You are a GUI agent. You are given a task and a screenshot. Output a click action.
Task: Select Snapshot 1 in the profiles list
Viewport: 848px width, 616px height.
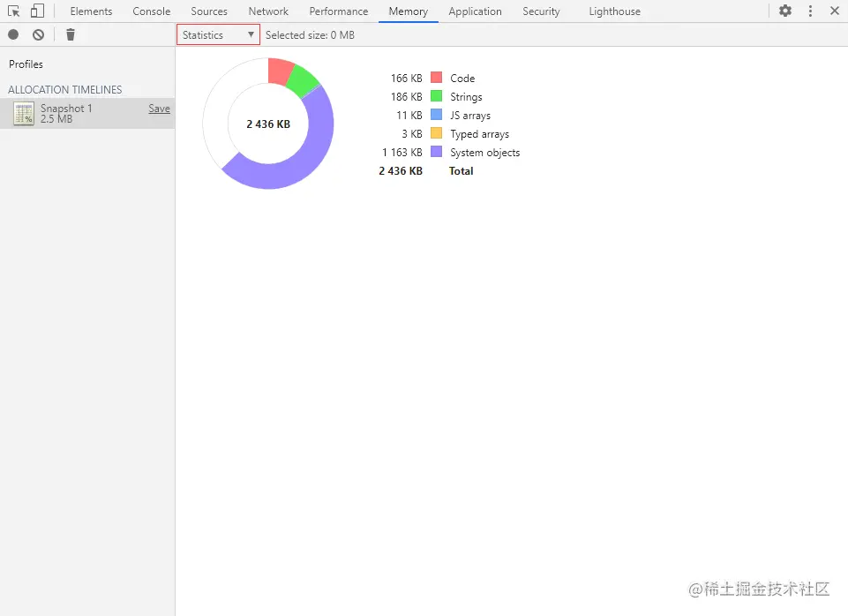[x=87, y=114]
